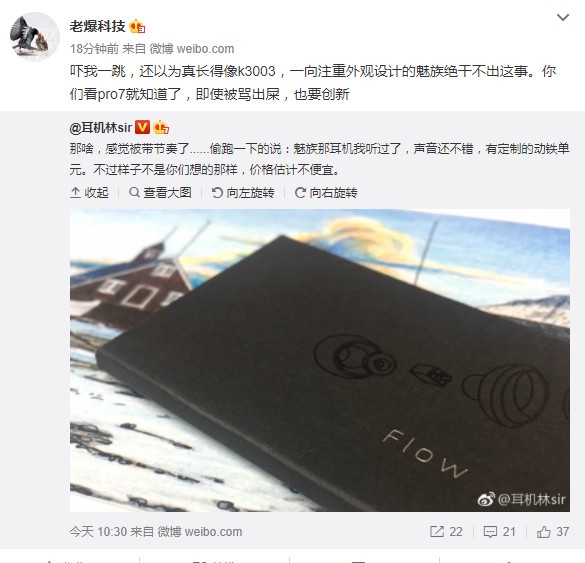Like the original post with thumbs-up 37
Viewport: 585px width, 563px height.
click(x=553, y=531)
